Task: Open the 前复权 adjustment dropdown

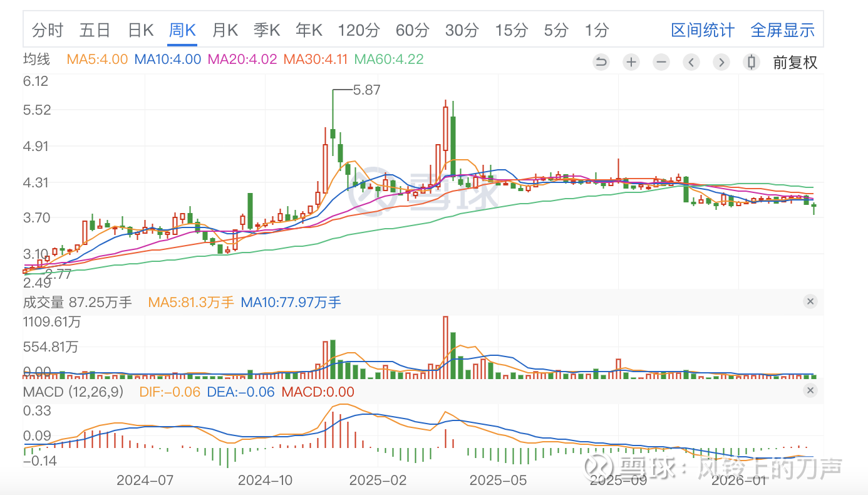Action: pos(795,63)
